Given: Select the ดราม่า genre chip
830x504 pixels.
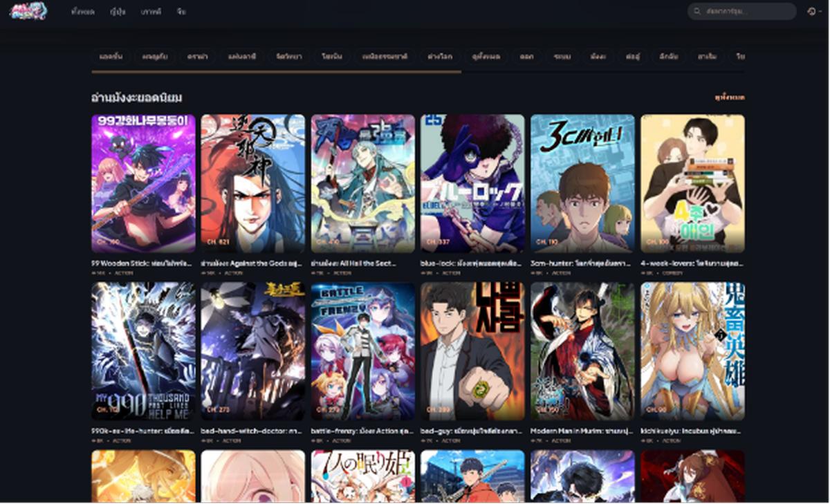Looking at the screenshot, I should (197, 57).
